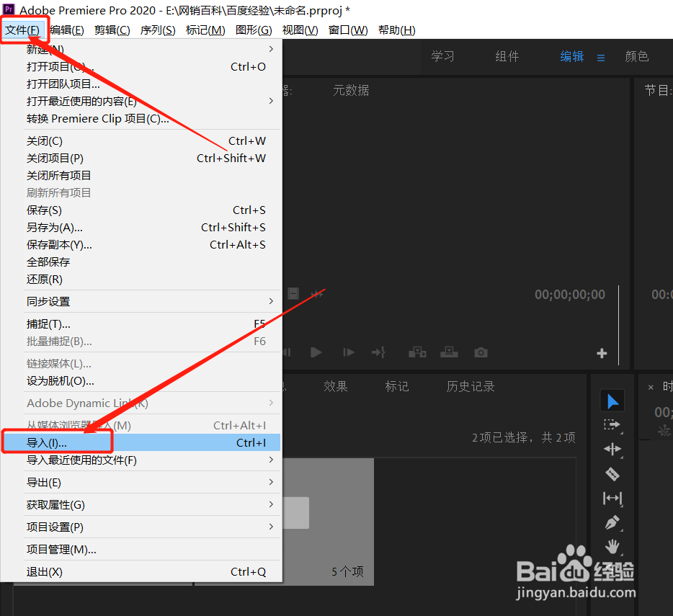
Task: Choose 转换 Premiere Clip 项目(C)...
Action: pos(141,118)
